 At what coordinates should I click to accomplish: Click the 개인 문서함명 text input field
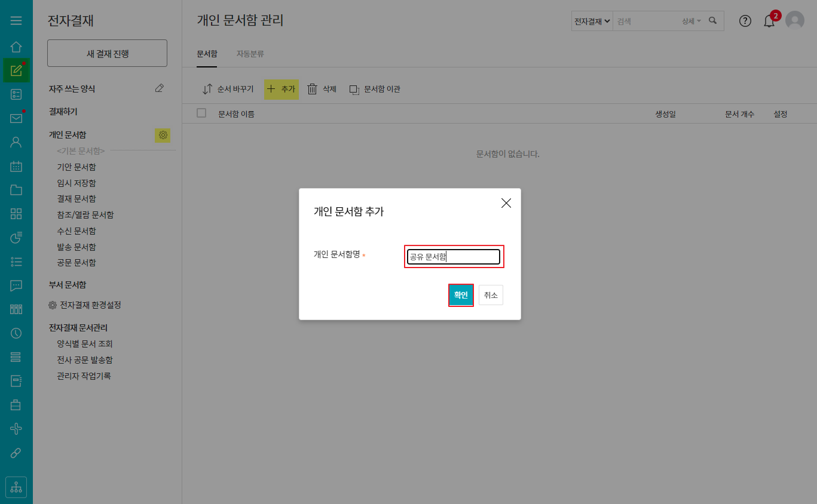[454, 257]
